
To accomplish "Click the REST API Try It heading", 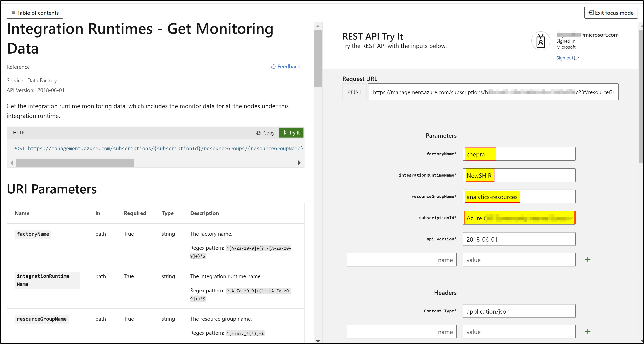I will (x=372, y=36).
